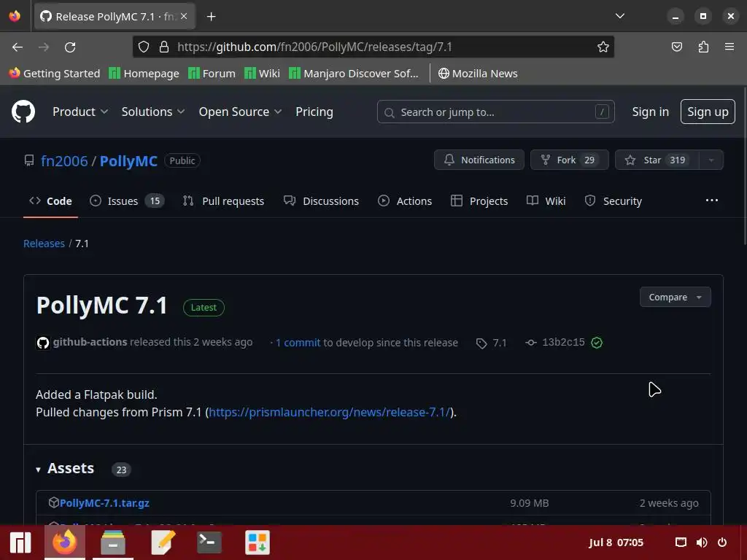Open the 7.1 tag link

click(x=492, y=343)
